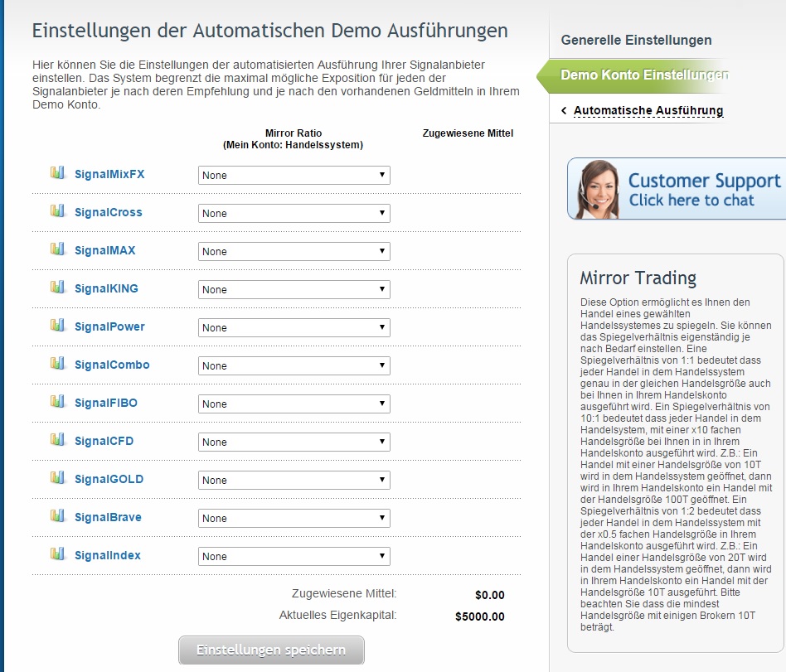The height and width of the screenshot is (672, 786).
Task: Open the SignalCFD Mirror Ratio selector
Action: pos(294,442)
